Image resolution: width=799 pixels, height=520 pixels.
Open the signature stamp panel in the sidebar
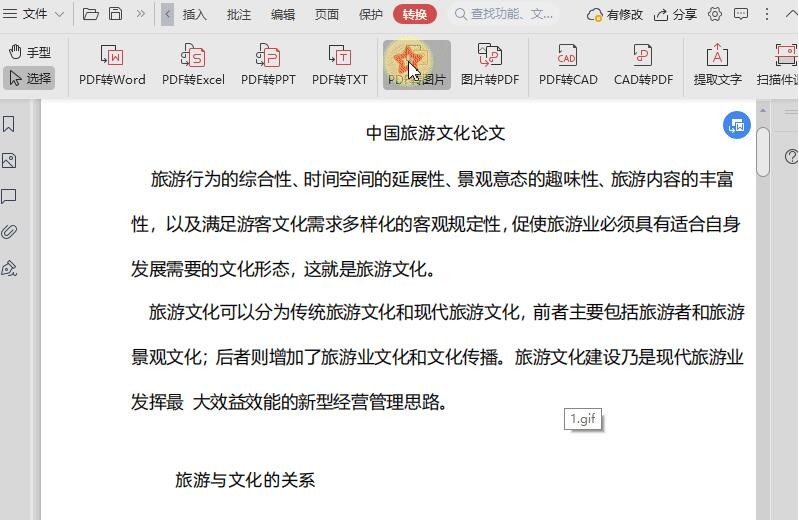point(9,268)
